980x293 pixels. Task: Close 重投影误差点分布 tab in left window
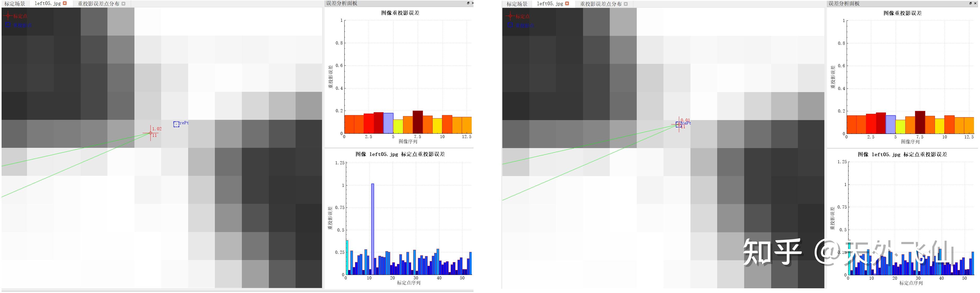click(x=123, y=4)
